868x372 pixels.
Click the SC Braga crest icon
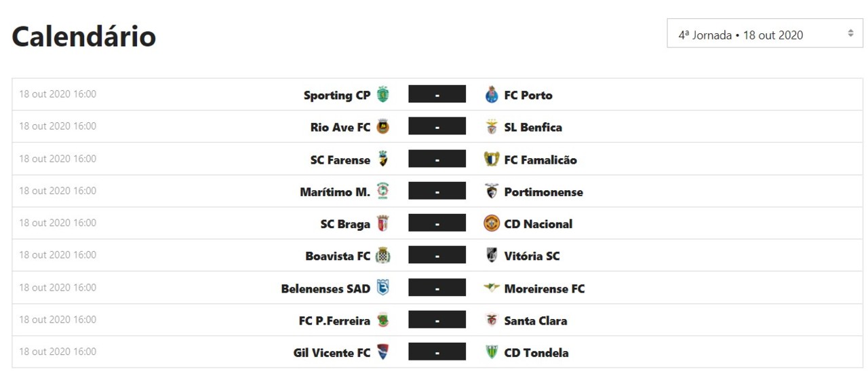tap(383, 224)
